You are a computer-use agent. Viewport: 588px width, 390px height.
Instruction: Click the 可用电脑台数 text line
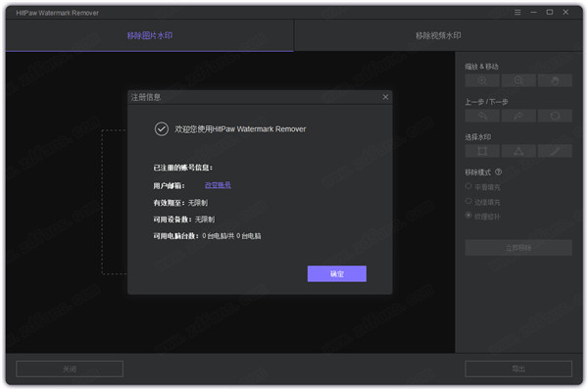207,236
